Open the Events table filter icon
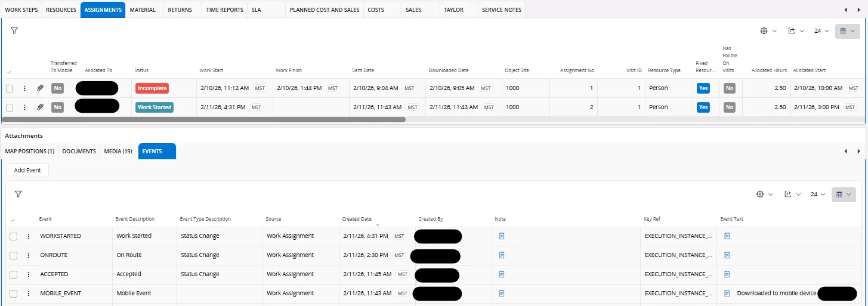The height and width of the screenshot is (306, 868). tap(18, 194)
